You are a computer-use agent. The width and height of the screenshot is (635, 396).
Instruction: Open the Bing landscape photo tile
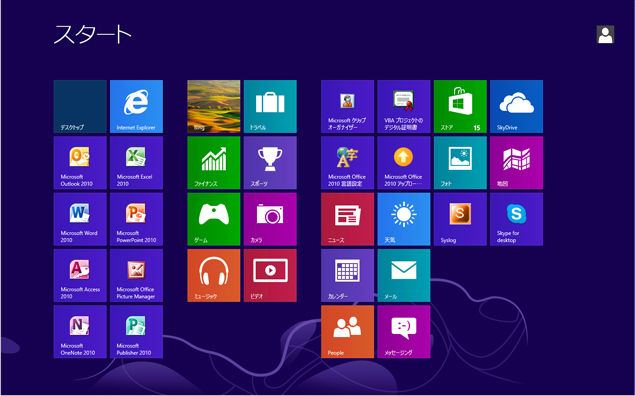(214, 106)
